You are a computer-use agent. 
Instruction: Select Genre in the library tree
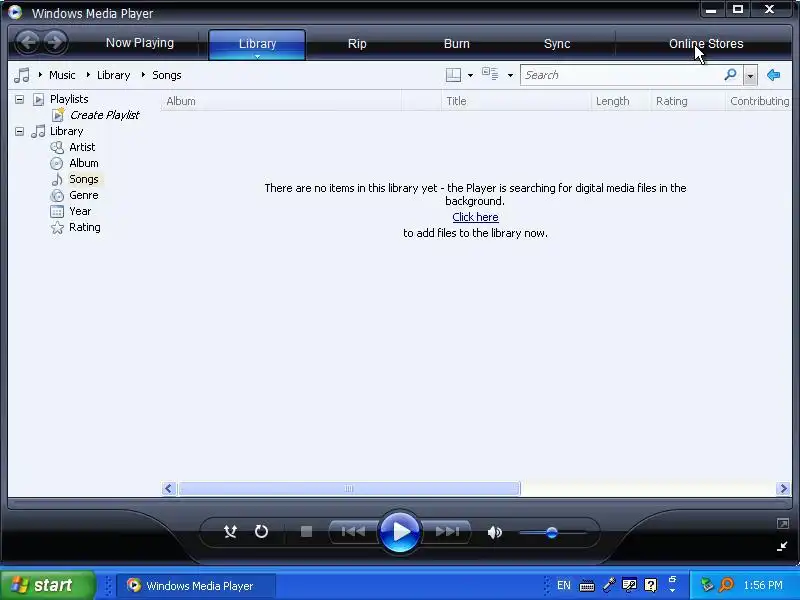pyautogui.click(x=84, y=195)
